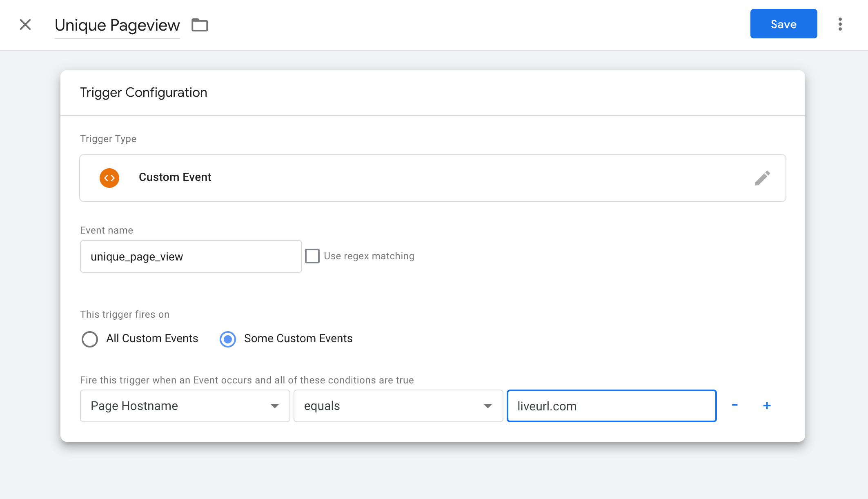Switch focus to the Trigger Configuration panel
The height and width of the screenshot is (499, 868).
(143, 93)
